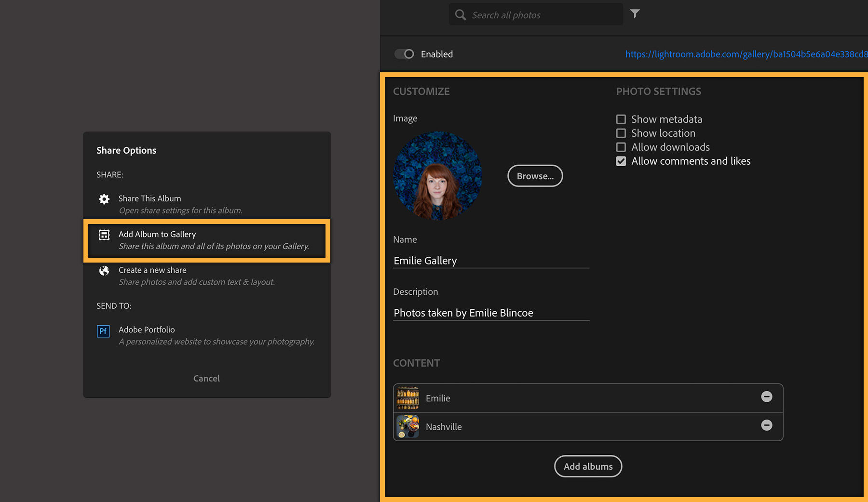Enable the Show location option
Viewport: 868px width, 502px height.
[621, 133]
